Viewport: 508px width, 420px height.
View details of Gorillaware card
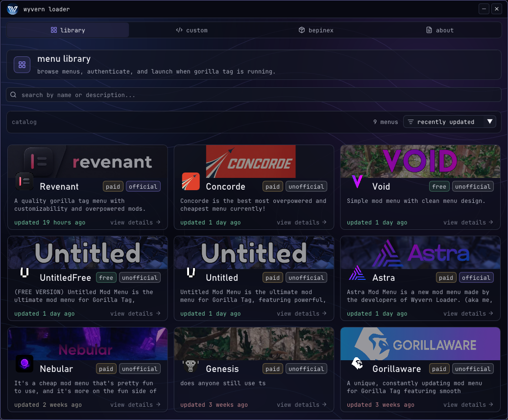pos(468,404)
